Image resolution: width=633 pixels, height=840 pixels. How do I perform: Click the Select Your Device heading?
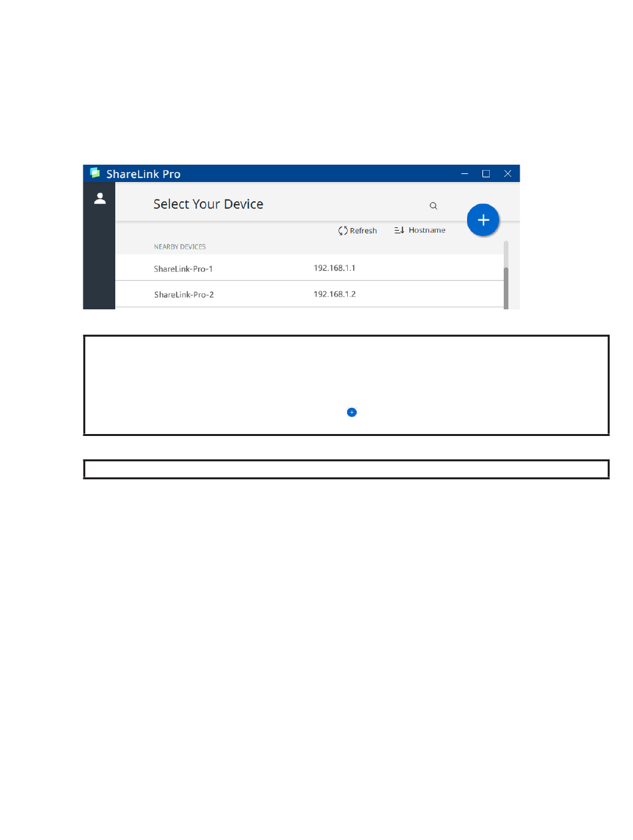[209, 204]
